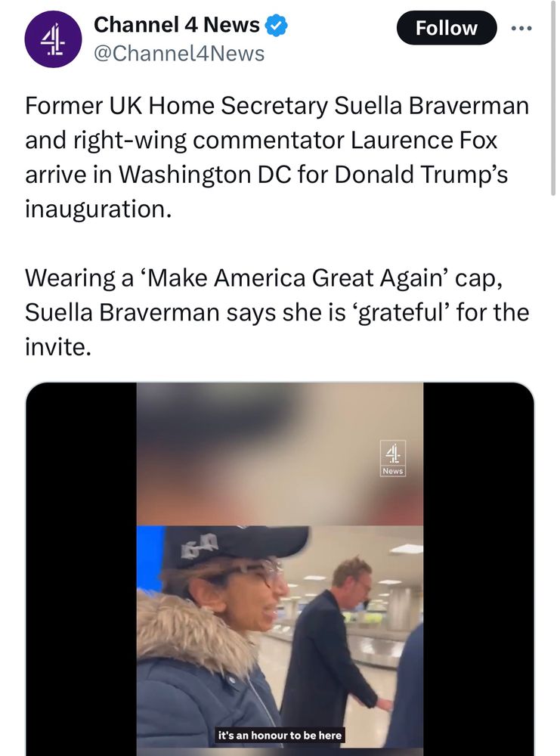This screenshot has height=756, width=560.
Task: Click the blue verified checkmark badge
Action: (277, 26)
